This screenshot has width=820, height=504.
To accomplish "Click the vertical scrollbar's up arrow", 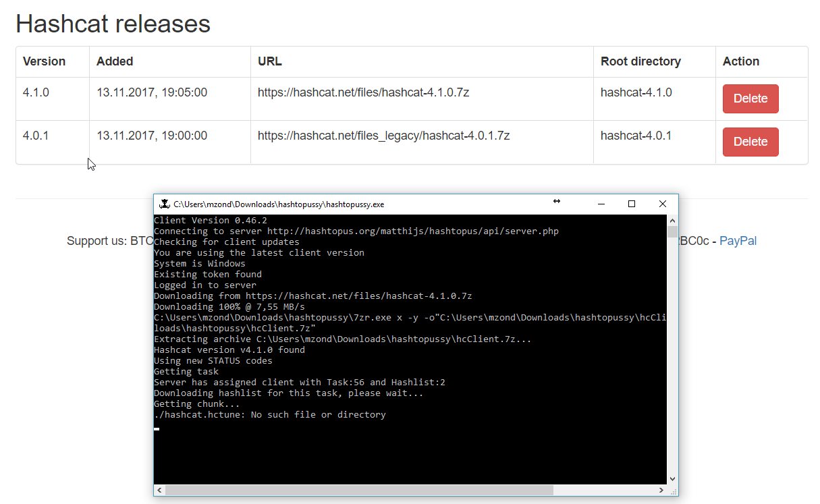I will pos(672,219).
